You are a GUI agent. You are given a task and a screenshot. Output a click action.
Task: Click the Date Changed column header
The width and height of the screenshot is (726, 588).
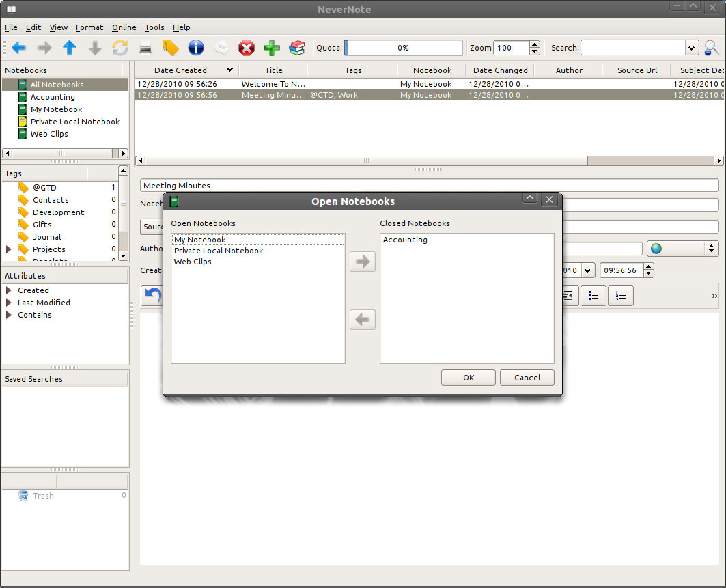click(x=500, y=70)
